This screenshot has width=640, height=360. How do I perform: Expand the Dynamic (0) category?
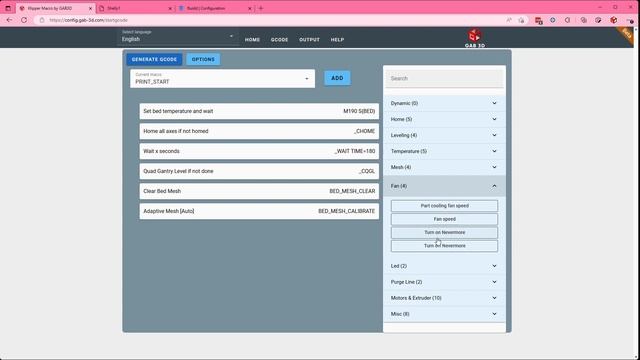click(x=444, y=103)
